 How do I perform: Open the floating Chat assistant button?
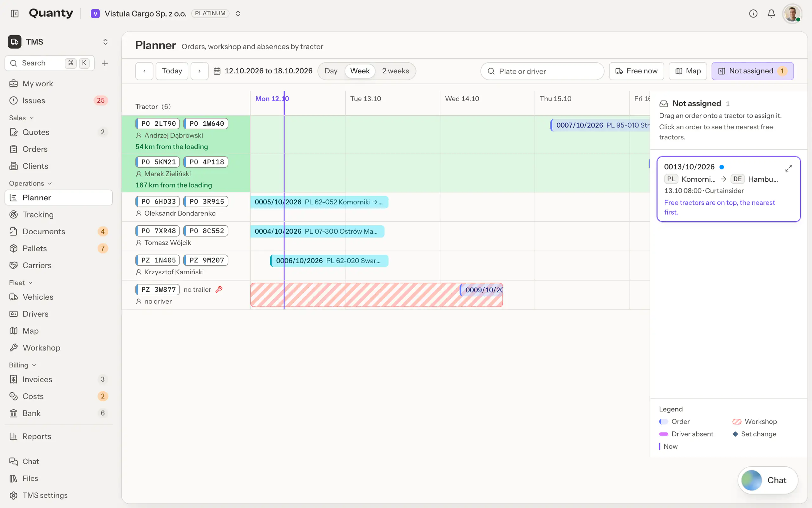point(768,480)
